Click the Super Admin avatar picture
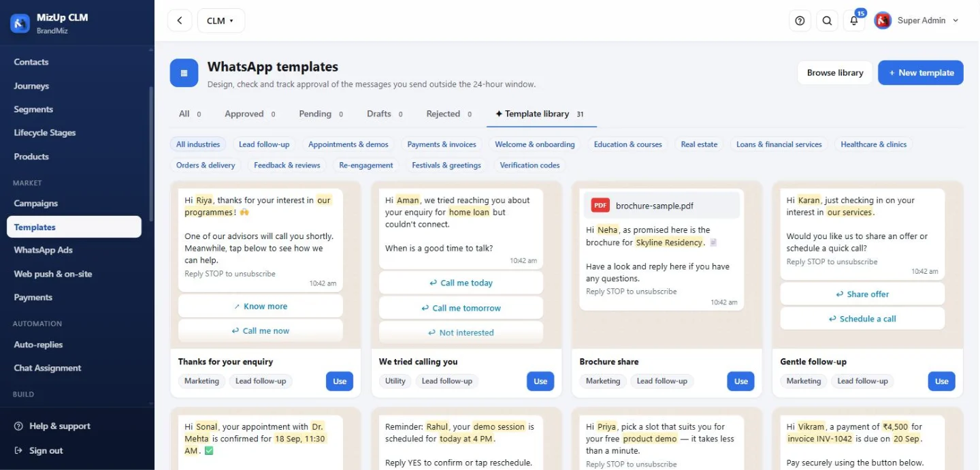This screenshot has width=980, height=470. pos(883,20)
